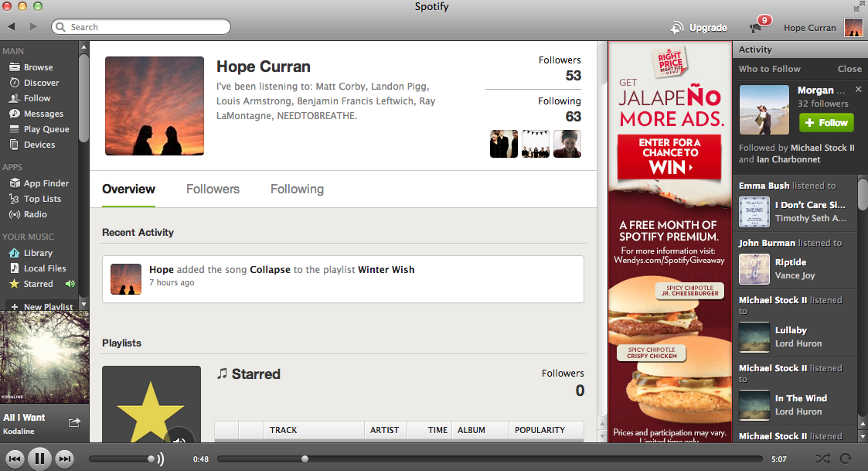868x471 pixels.
Task: Click the Following count 63
Action: (574, 116)
